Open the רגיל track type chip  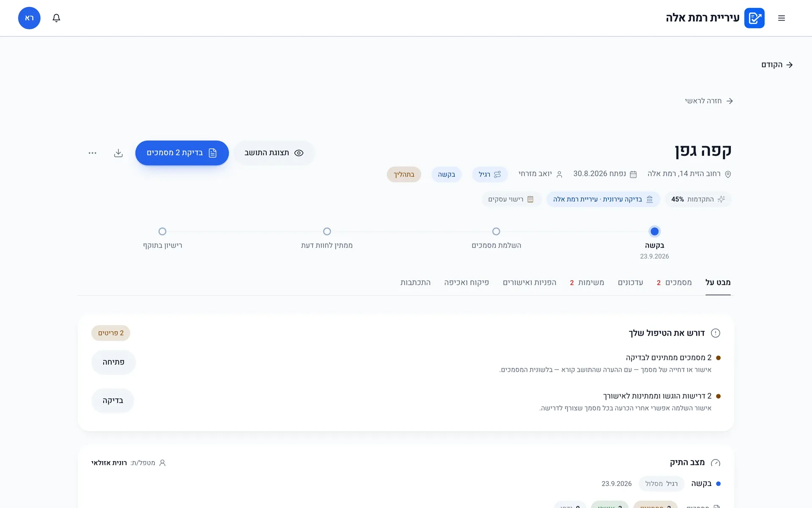(490, 174)
